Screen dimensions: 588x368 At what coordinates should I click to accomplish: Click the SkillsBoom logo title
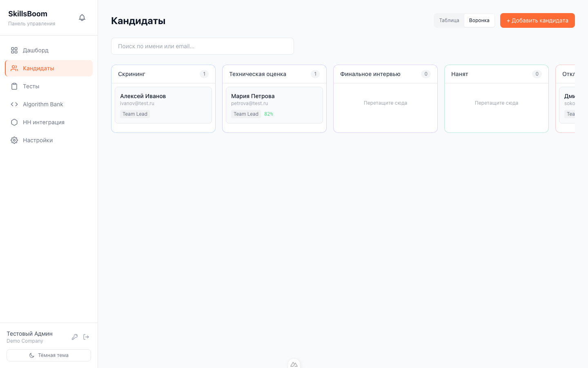coord(28,14)
